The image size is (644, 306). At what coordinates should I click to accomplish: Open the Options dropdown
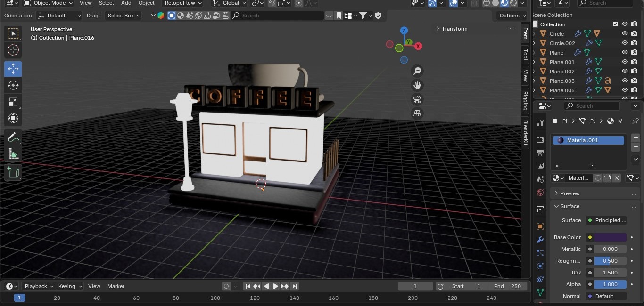click(512, 16)
